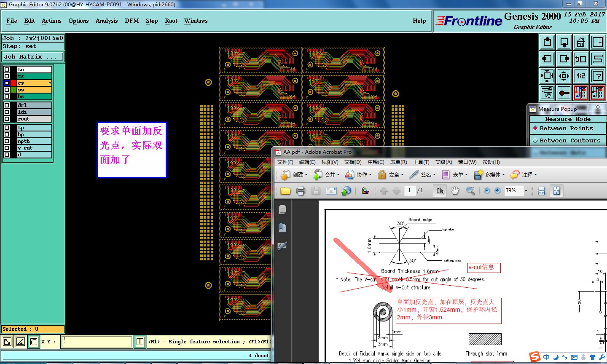Toggle the 'drl' layer checkbox
607x364 pixels.
(7, 105)
